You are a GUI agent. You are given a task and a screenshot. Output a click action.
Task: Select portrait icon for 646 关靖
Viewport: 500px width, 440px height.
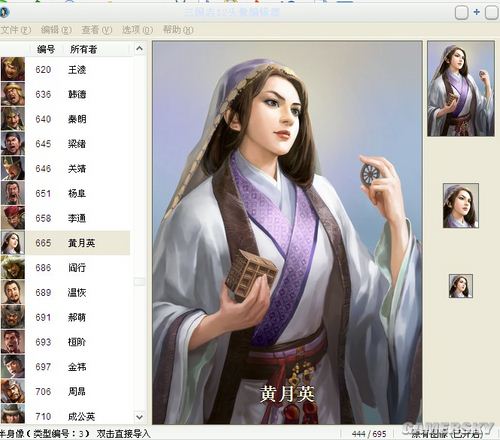pos(13,168)
